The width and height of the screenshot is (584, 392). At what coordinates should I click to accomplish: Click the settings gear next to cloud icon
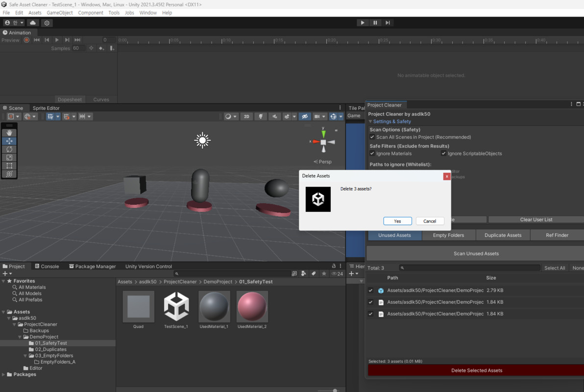pyautogui.click(x=47, y=23)
